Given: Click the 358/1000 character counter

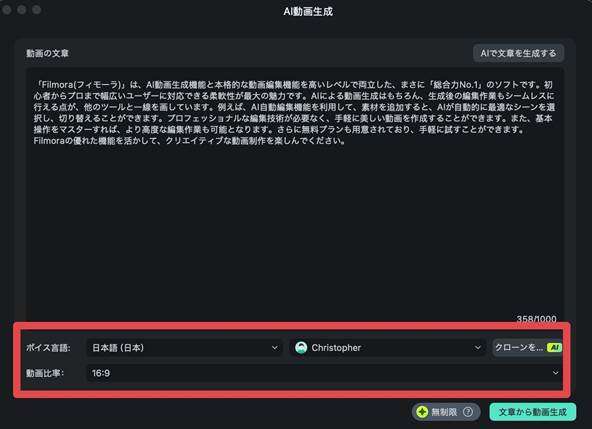Looking at the screenshot, I should [x=536, y=319].
